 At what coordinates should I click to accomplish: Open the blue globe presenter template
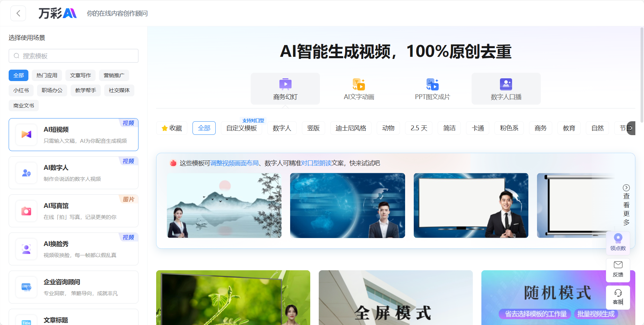(348, 205)
